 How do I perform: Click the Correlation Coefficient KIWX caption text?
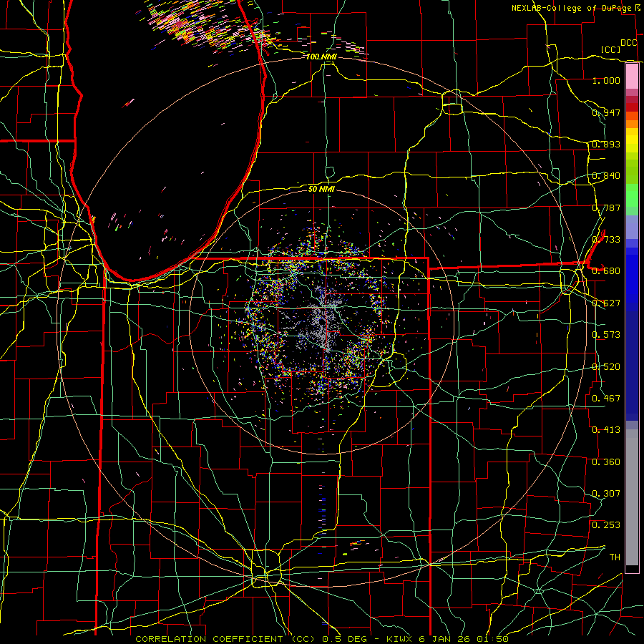tap(322, 639)
